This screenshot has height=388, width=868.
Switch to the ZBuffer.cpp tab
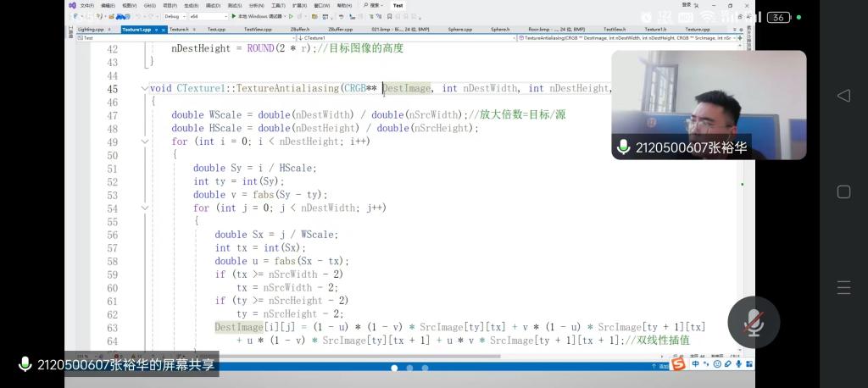click(339, 30)
